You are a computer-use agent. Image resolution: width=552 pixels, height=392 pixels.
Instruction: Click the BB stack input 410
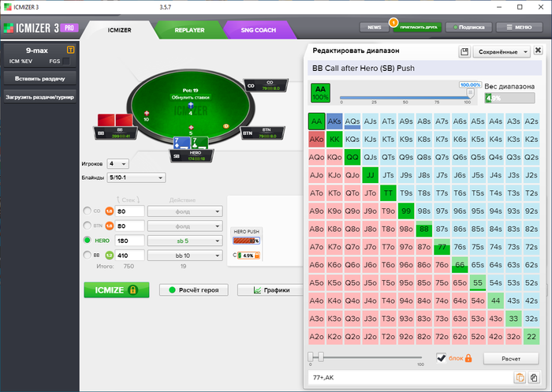(129, 256)
